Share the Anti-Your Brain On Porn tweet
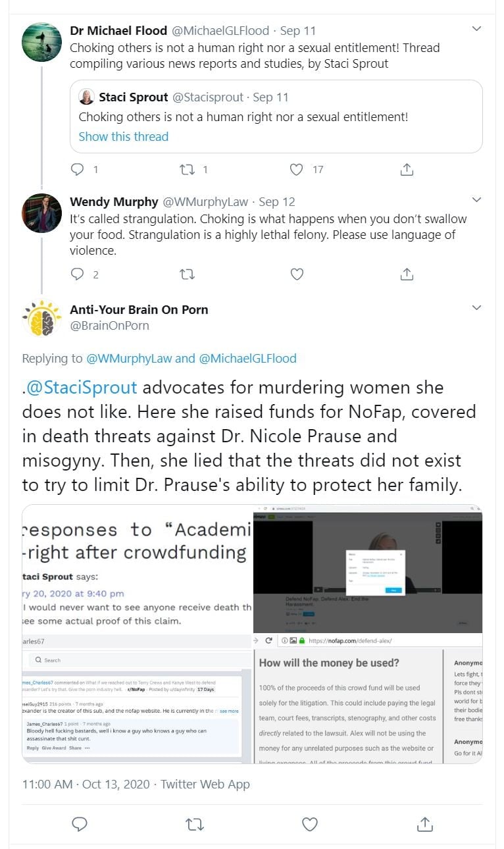 [425, 824]
